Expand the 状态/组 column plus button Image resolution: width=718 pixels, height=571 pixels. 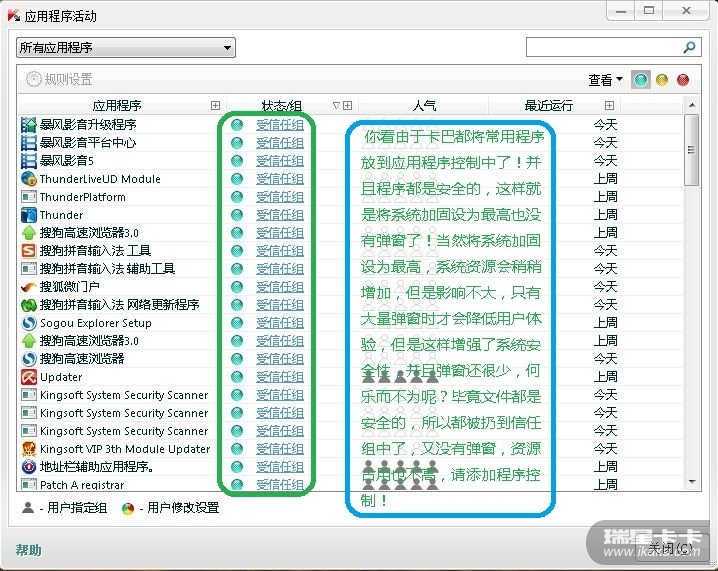click(x=348, y=106)
